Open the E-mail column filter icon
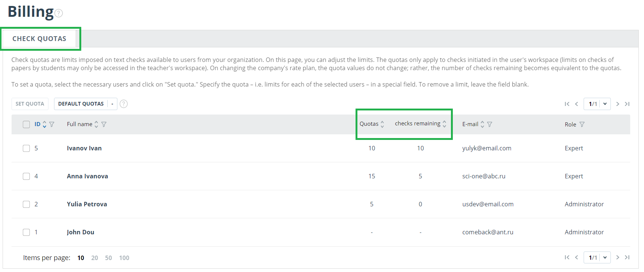 pos(490,124)
